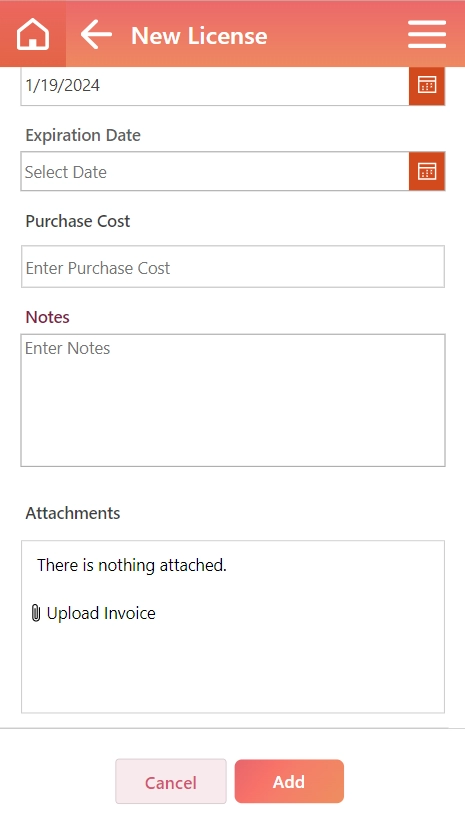Click the 'There is nothing attached.' message
The width and height of the screenshot is (465, 828).
pyautogui.click(x=131, y=565)
